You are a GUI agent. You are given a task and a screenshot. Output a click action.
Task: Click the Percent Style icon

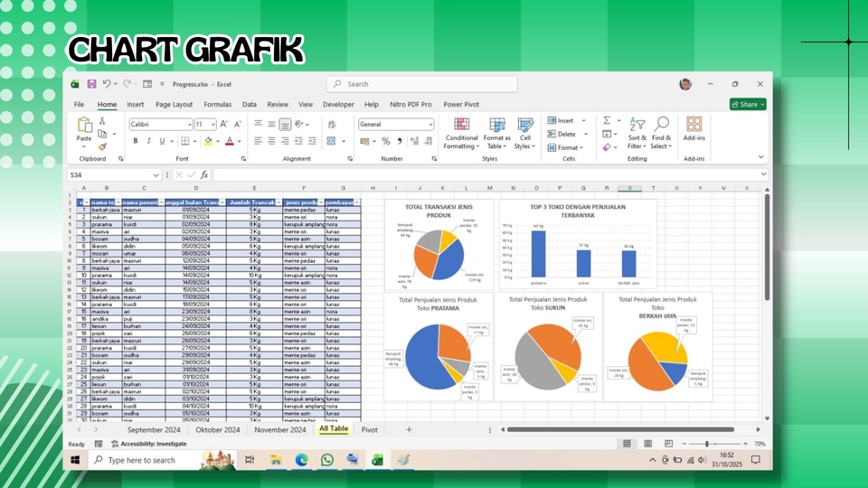tap(386, 141)
